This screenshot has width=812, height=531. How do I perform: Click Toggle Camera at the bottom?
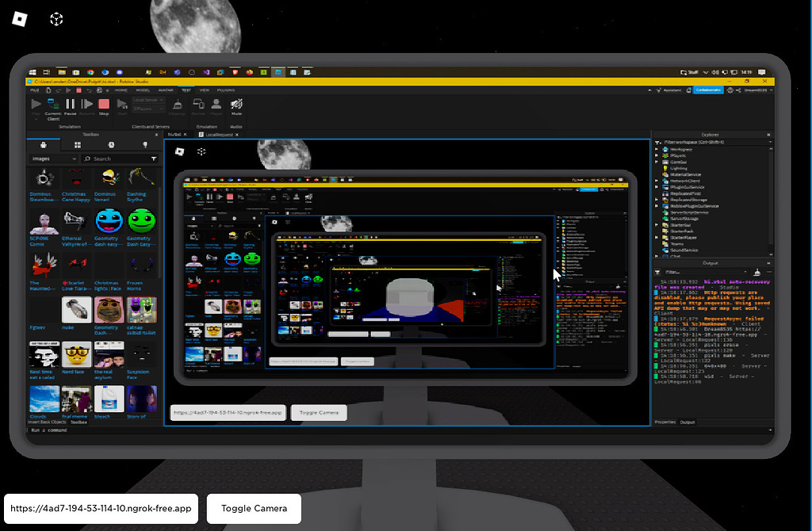click(253, 508)
